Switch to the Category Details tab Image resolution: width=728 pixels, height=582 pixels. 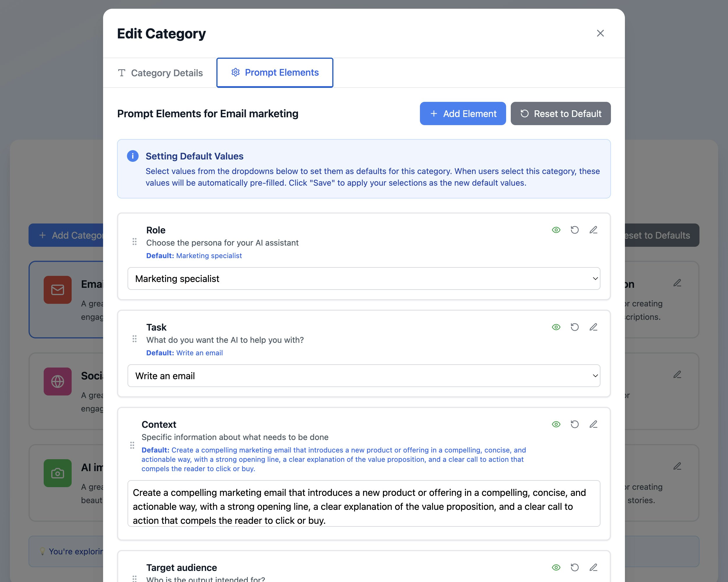pyautogui.click(x=160, y=73)
